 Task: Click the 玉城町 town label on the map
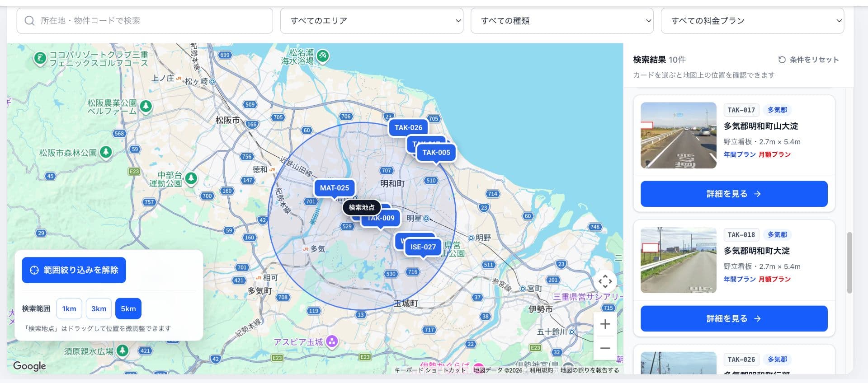[406, 304]
